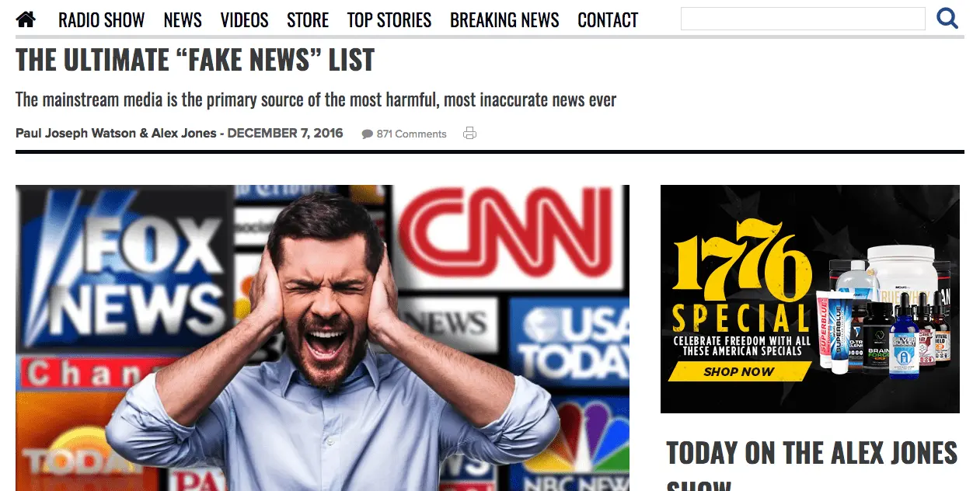The image size is (980, 491).
Task: Click the speech bubble comments icon
Action: coord(367,134)
